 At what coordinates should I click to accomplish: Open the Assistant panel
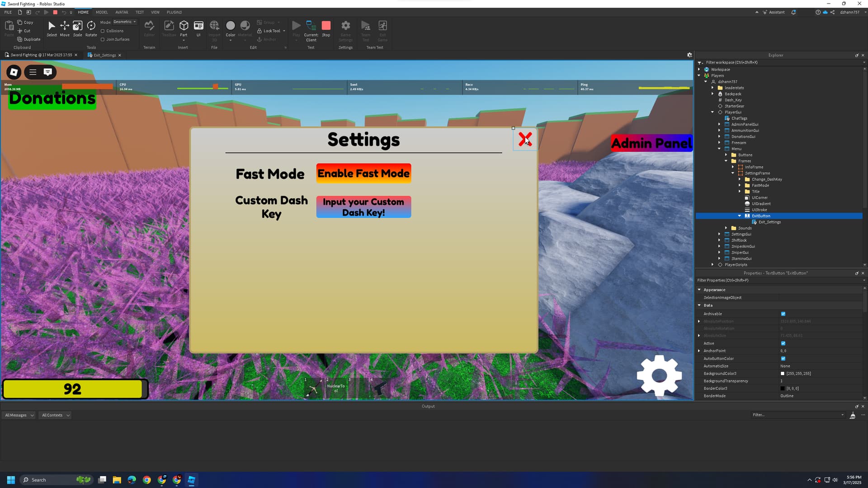(774, 12)
